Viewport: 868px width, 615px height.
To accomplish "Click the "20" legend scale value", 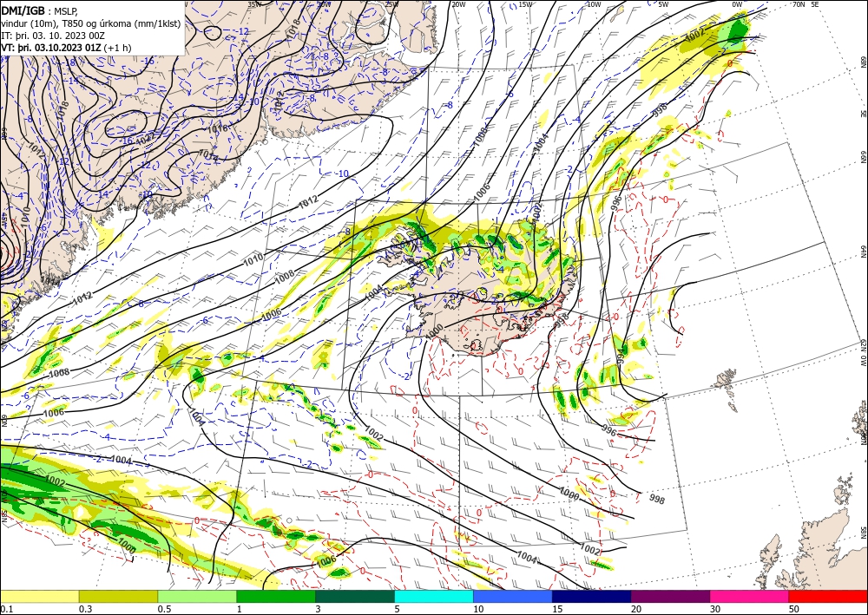I will coord(636,609).
